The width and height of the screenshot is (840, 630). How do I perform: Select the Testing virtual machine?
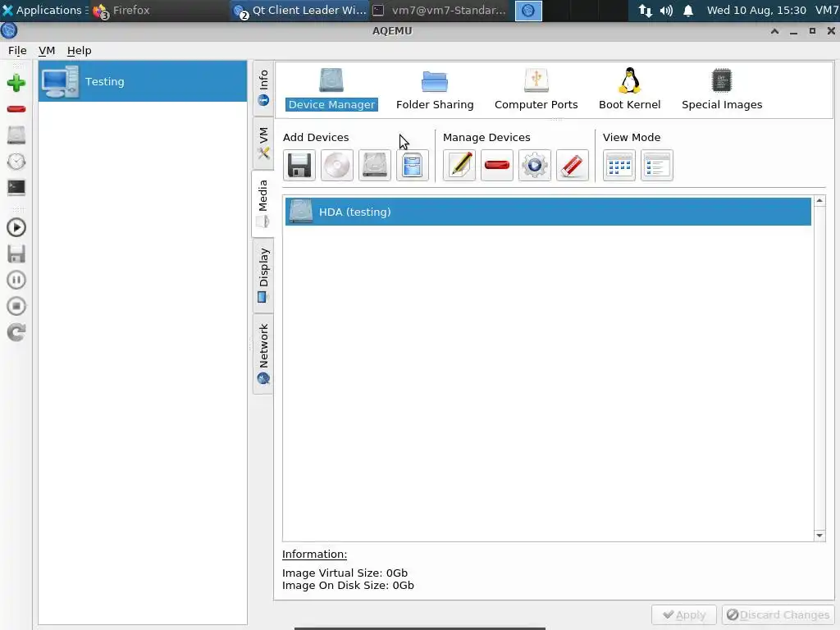(143, 81)
